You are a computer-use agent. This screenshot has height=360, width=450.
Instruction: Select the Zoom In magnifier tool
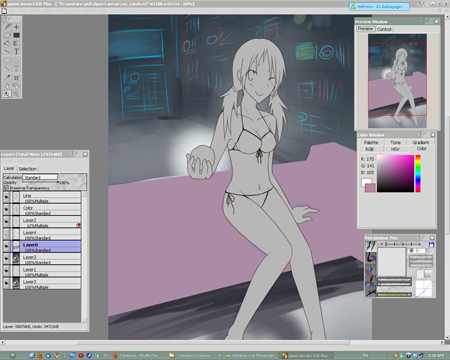coord(7,94)
